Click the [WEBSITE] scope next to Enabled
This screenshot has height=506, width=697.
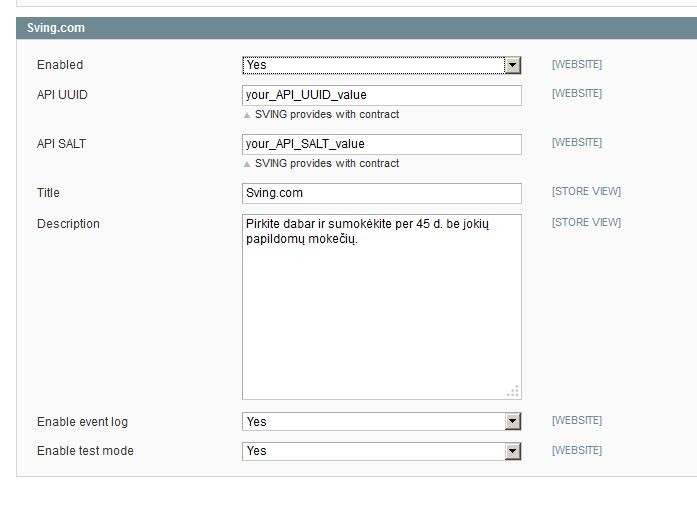577,64
